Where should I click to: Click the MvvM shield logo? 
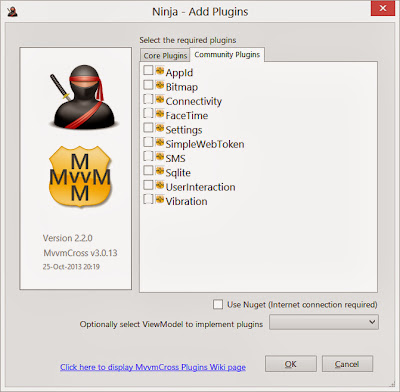point(80,176)
